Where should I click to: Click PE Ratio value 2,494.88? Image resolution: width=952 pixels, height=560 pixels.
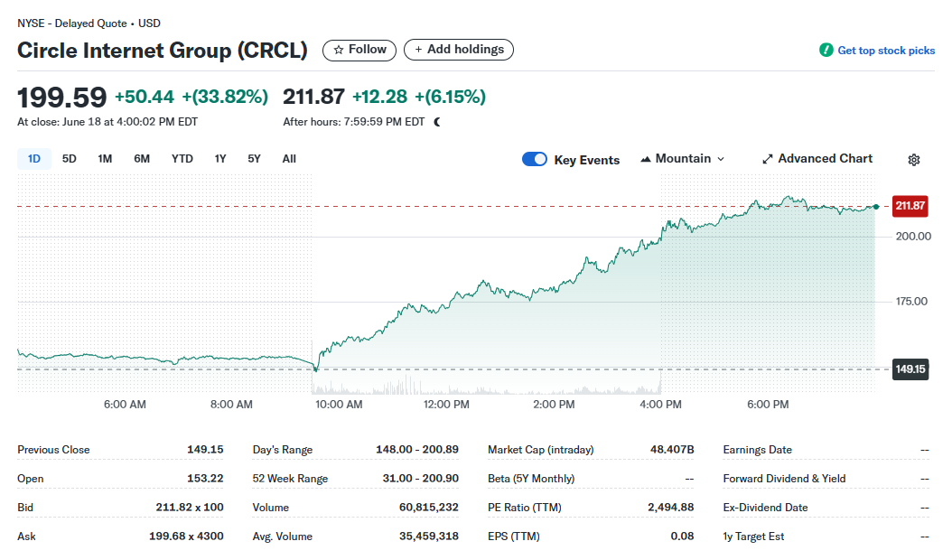pyautogui.click(x=671, y=507)
